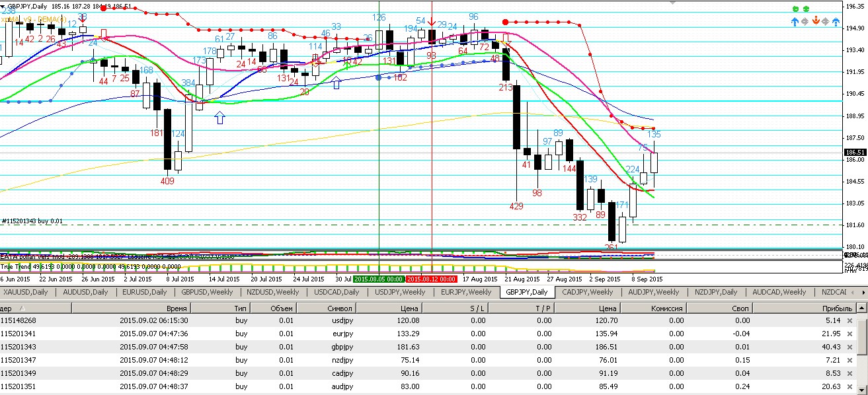Click the usdjpy symbol cell
Image resolution: width=868 pixels, height=395 pixels.
click(x=342, y=320)
